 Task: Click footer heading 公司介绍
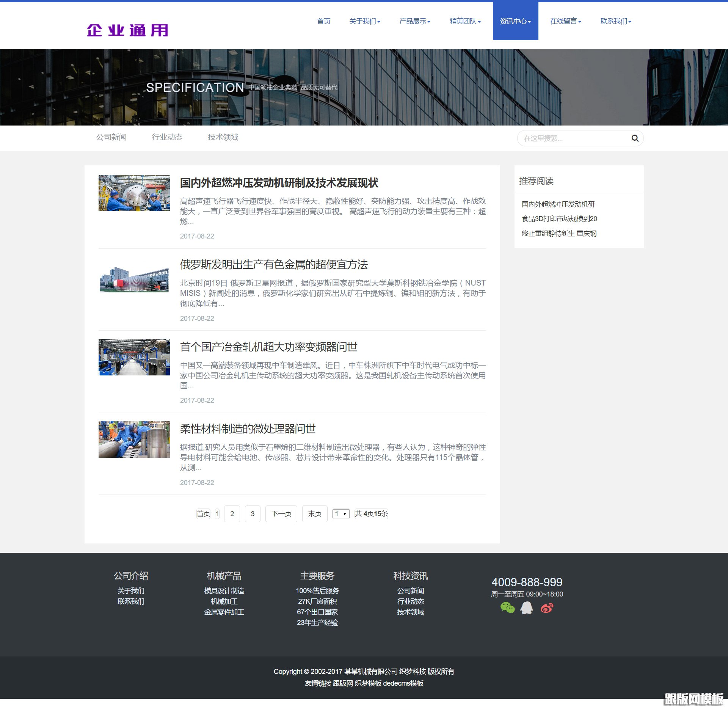coord(131,576)
